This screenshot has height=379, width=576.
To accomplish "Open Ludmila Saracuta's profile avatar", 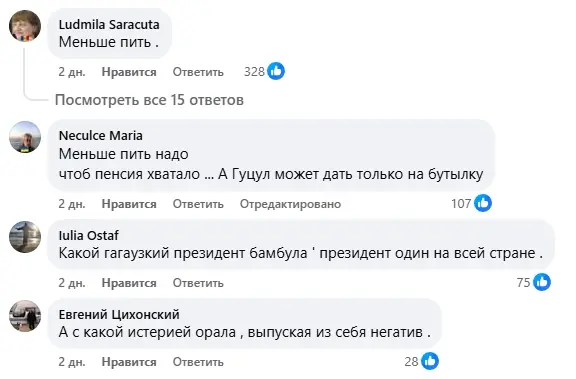I will (25, 26).
